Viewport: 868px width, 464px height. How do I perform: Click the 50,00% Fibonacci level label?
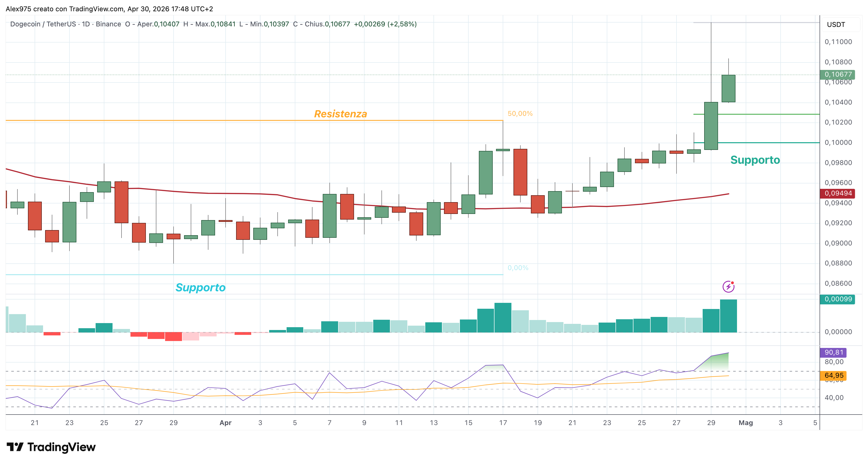[520, 114]
